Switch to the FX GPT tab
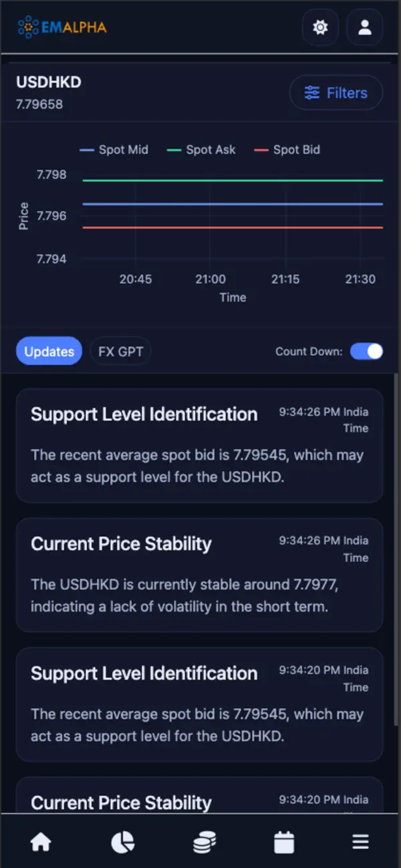This screenshot has width=401, height=868. 120,351
